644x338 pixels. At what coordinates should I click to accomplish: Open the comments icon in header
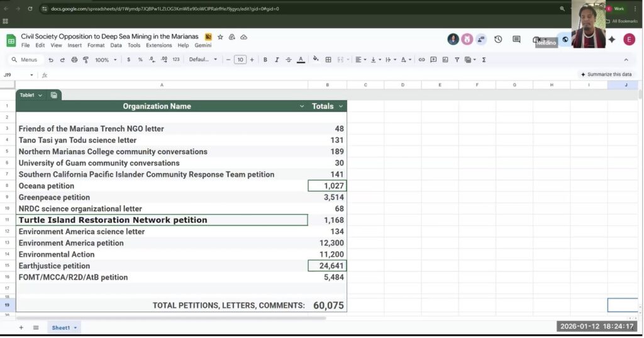516,40
